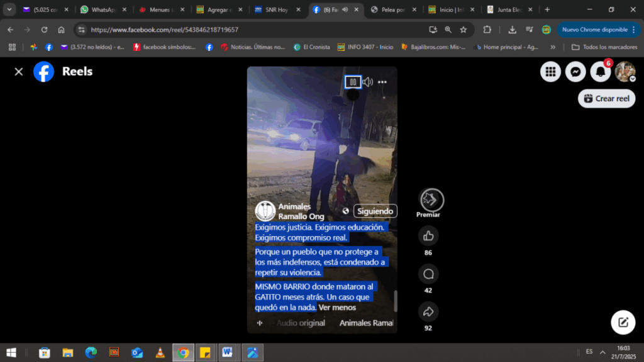The image size is (644, 362).
Task: Open Messenger from the top bar
Action: 575,72
